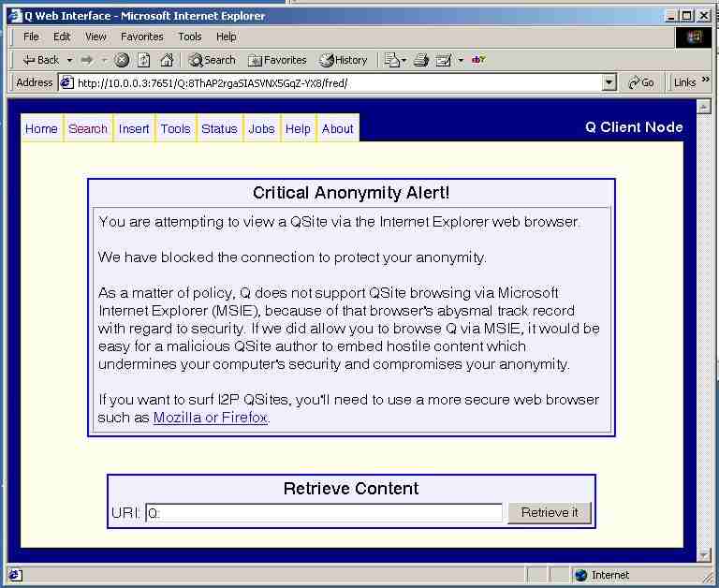Open the Help menu
Image resolution: width=719 pixels, height=588 pixels.
point(226,37)
